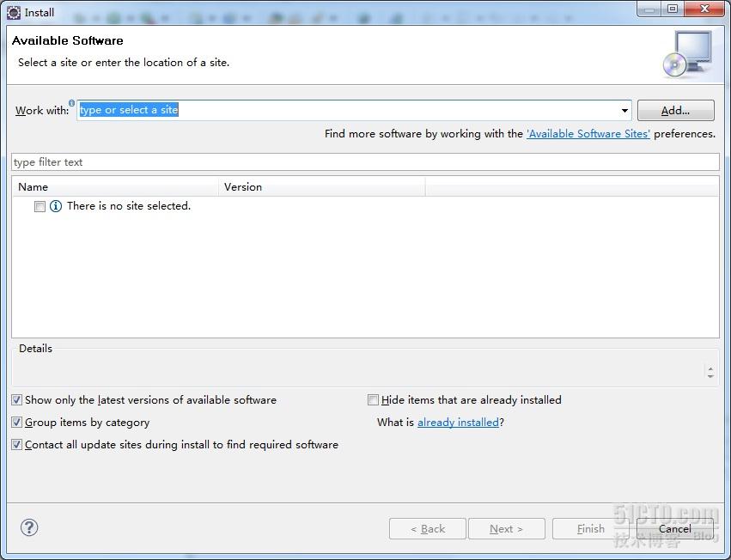Open the 'Work with' site dropdown arrow
Screen dimensions: 731x560
pyautogui.click(x=624, y=111)
